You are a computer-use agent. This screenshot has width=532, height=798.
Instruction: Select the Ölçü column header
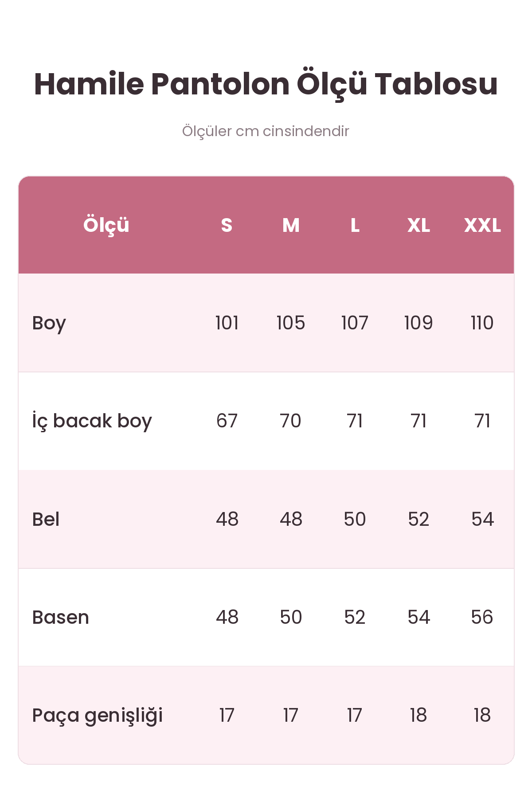tap(106, 225)
